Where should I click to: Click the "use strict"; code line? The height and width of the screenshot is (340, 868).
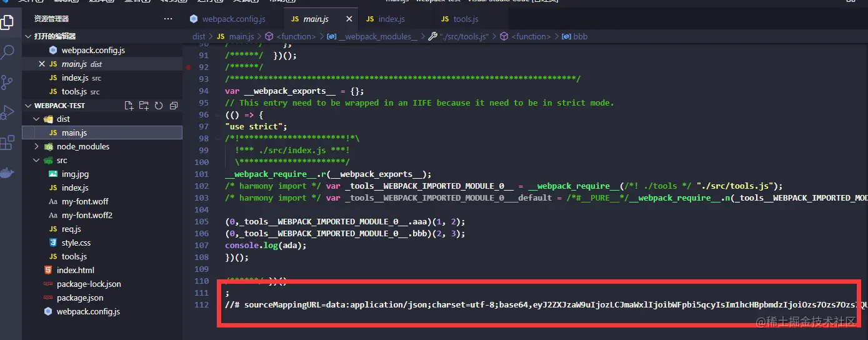pyautogui.click(x=256, y=127)
